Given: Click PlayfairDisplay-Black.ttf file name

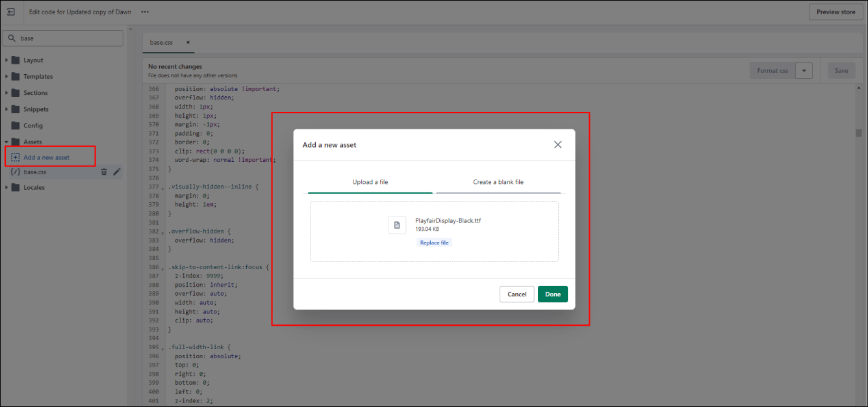Looking at the screenshot, I should tap(448, 220).
